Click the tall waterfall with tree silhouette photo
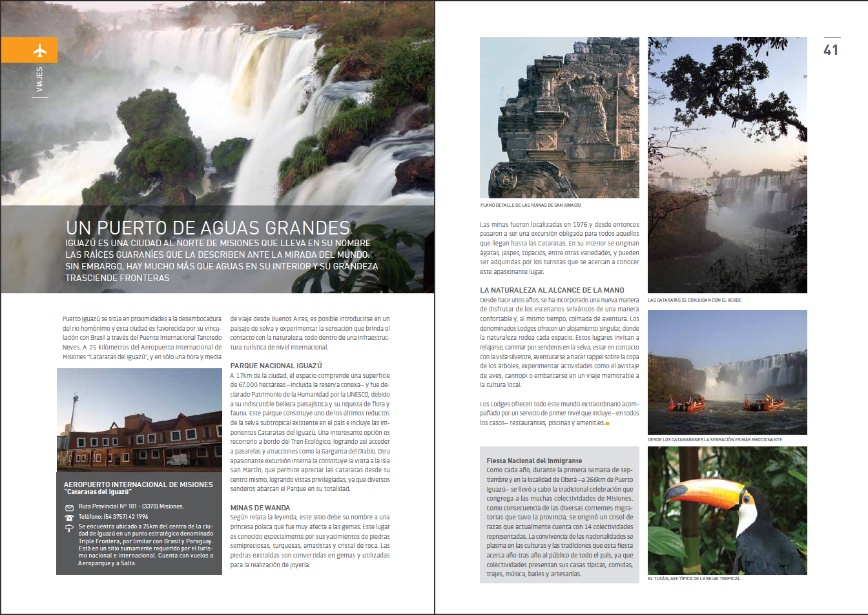This screenshot has height=615, width=868. pyautogui.click(x=727, y=165)
